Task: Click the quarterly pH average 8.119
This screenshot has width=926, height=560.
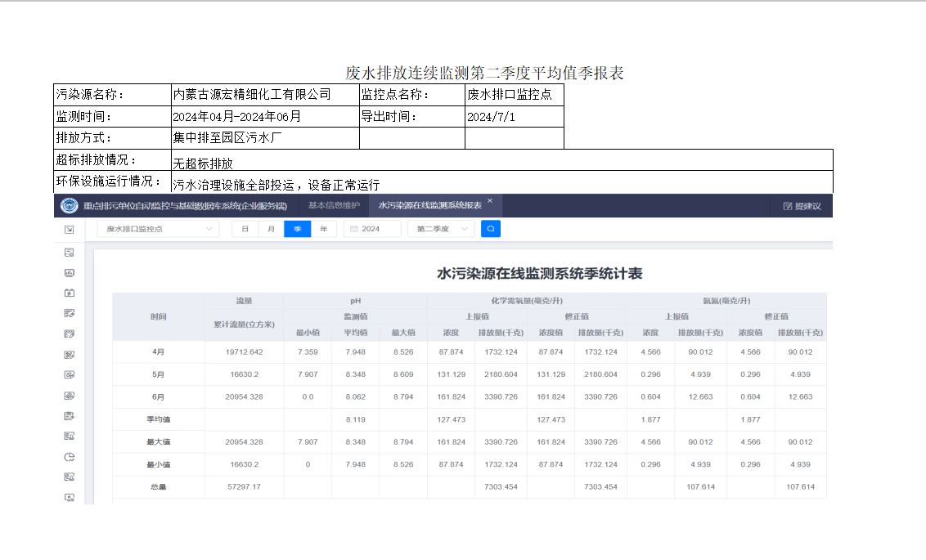Action: (x=356, y=419)
